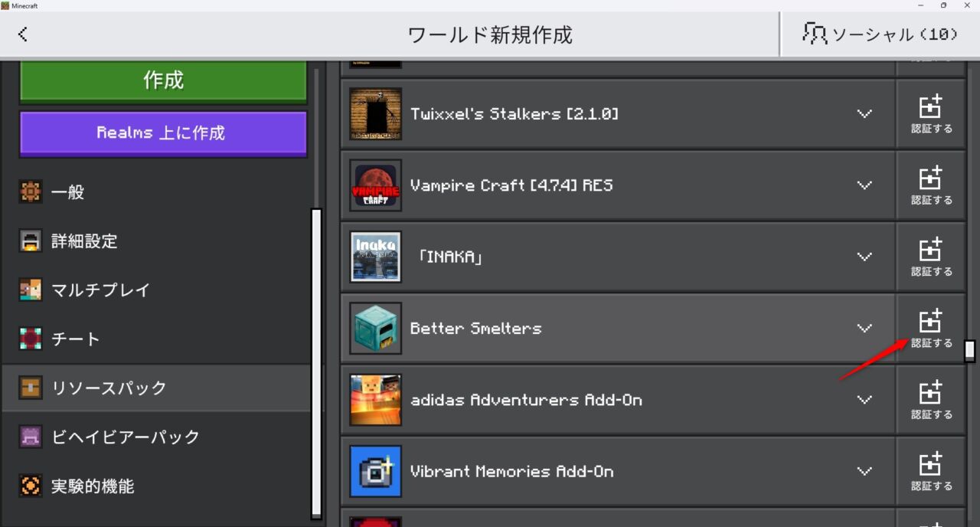
Task: Activate the Better Smelters pack
Action: [x=931, y=328]
